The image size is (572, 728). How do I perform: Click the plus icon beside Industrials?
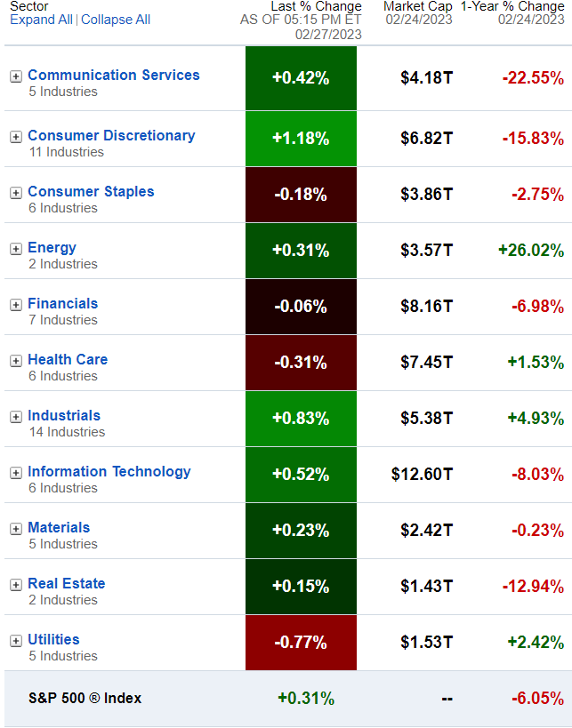15,417
